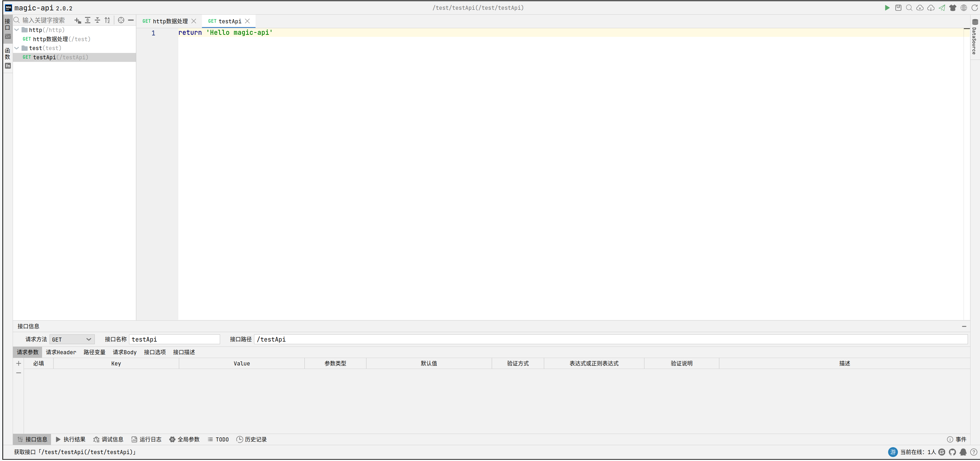Show the 历史记录 bottom panel
980x461 pixels.
(251, 439)
